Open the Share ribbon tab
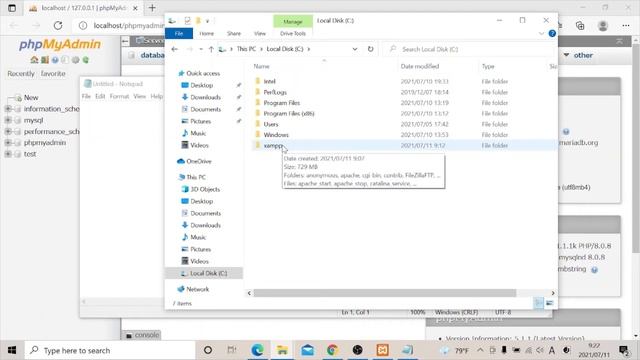Screen dimensions: 640x360 pyautogui.click(x=234, y=33)
